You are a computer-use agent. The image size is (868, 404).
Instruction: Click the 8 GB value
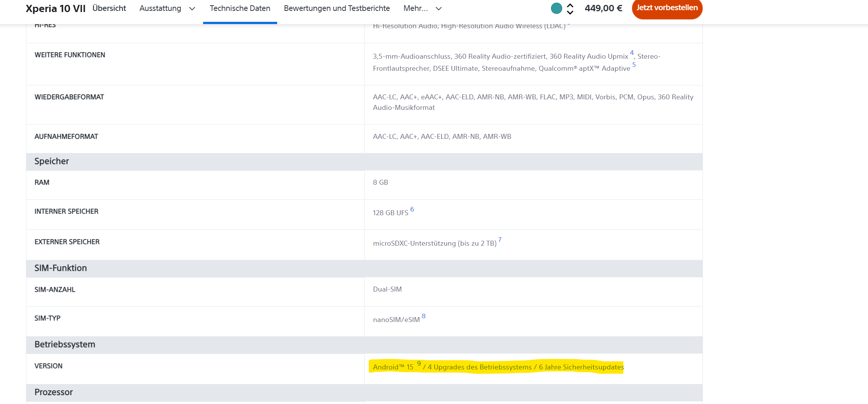(380, 182)
